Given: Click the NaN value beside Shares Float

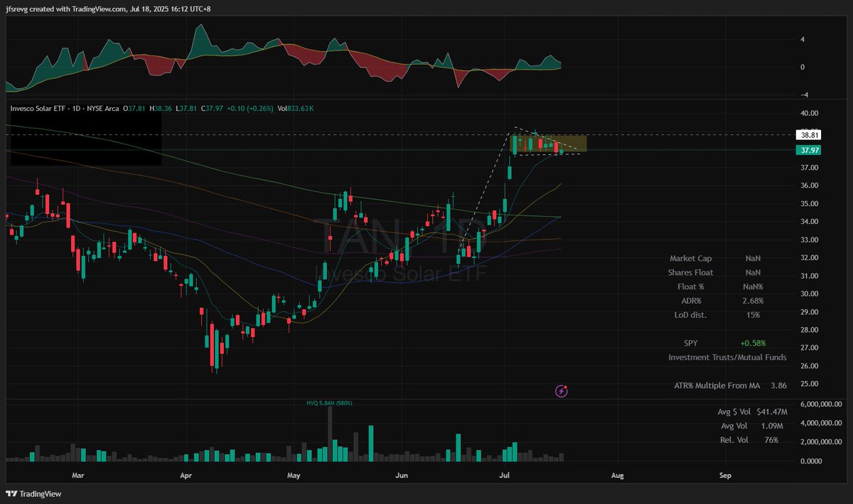Looking at the screenshot, I should pyautogui.click(x=753, y=272).
